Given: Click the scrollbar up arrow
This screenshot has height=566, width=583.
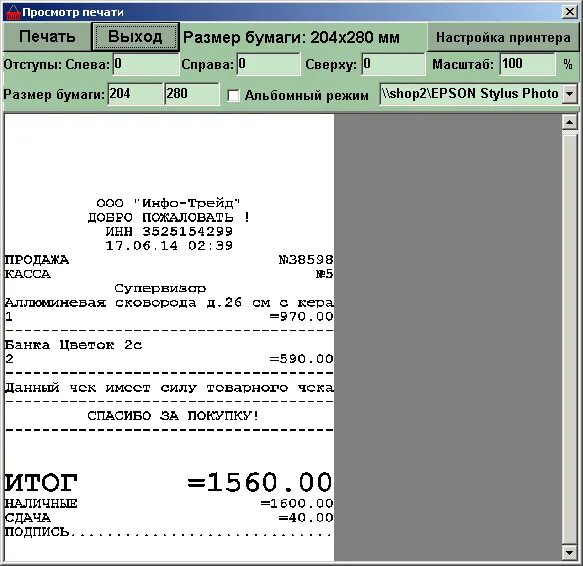Looking at the screenshot, I should click(x=570, y=122).
